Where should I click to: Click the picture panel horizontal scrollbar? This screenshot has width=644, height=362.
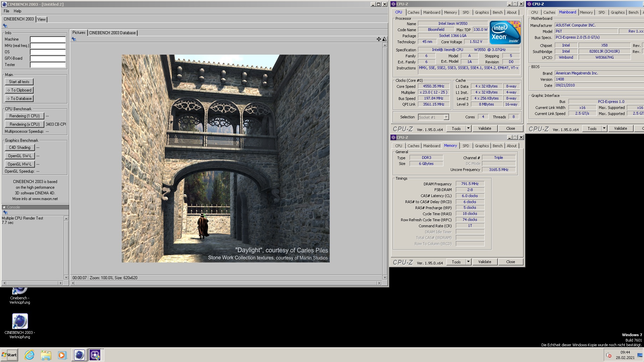tap(226, 283)
